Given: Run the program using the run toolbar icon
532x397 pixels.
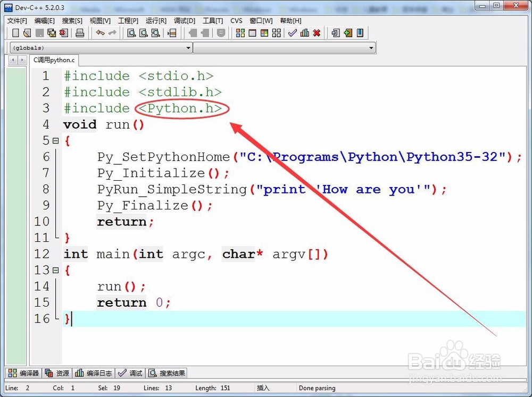Looking at the screenshot, I should click(x=252, y=33).
